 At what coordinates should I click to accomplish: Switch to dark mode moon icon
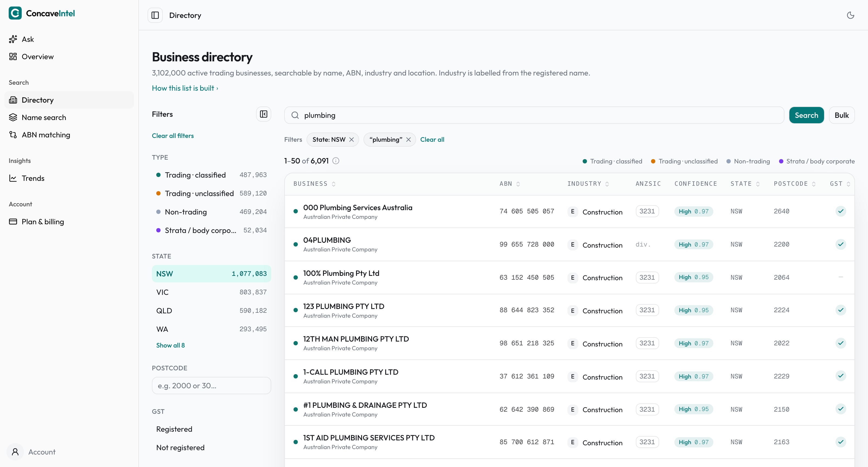850,15
